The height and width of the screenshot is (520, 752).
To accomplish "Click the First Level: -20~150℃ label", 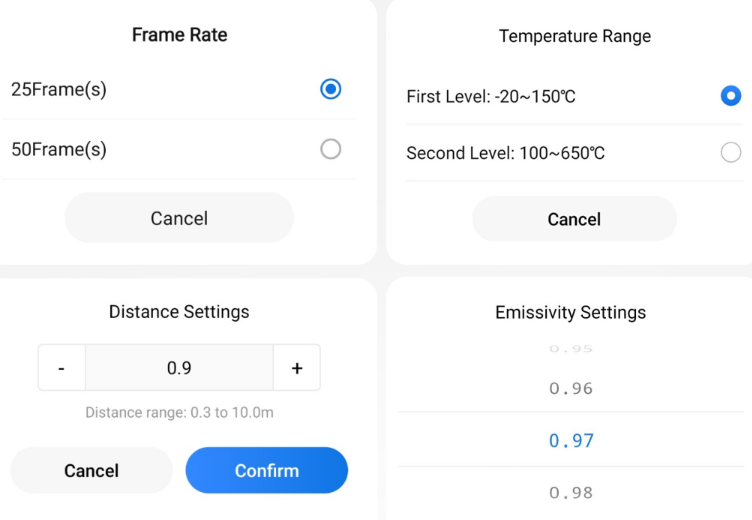I will pyautogui.click(x=491, y=97).
